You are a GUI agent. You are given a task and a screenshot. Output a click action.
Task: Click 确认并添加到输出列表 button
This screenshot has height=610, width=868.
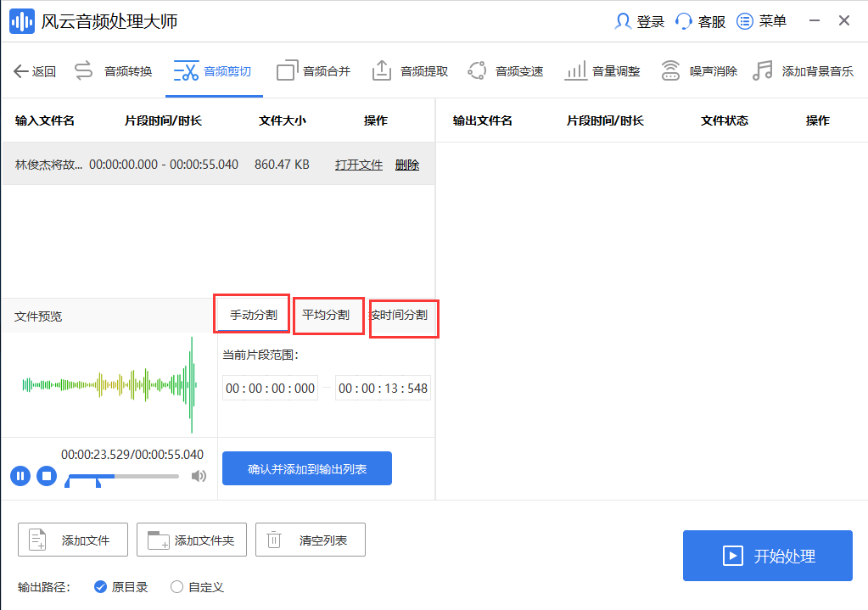307,469
